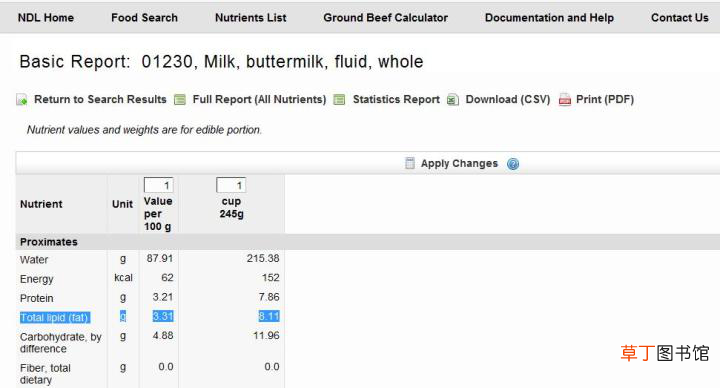Click the Statistics Report list icon
The height and width of the screenshot is (388, 720).
(339, 99)
